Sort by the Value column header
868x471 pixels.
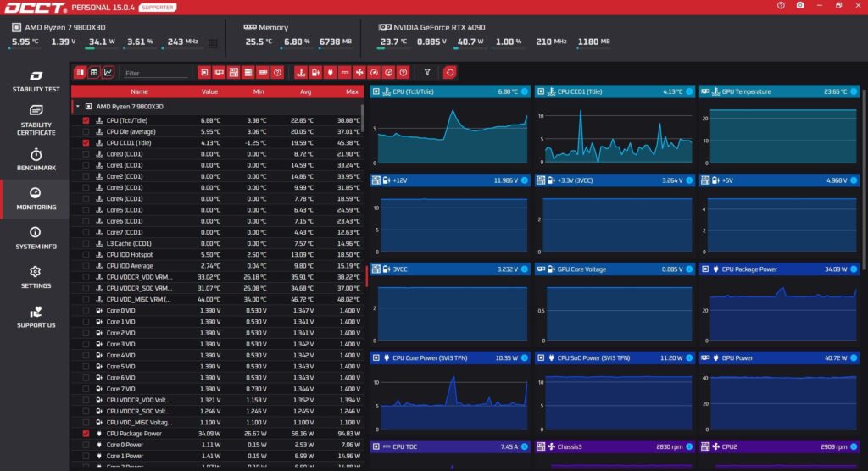209,91
